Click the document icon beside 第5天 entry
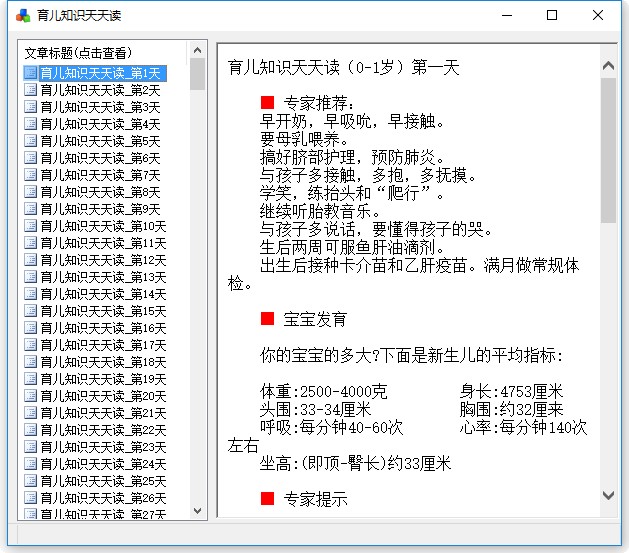 (x=30, y=141)
